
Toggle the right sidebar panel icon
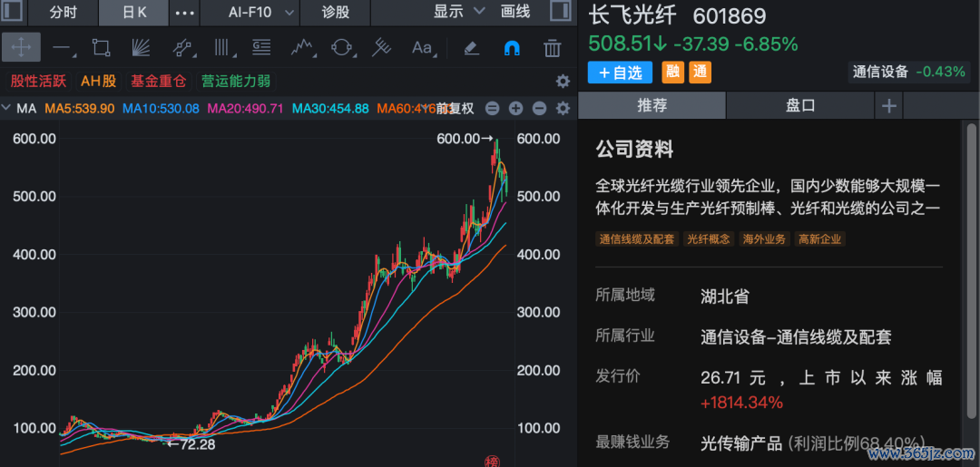coord(559,12)
